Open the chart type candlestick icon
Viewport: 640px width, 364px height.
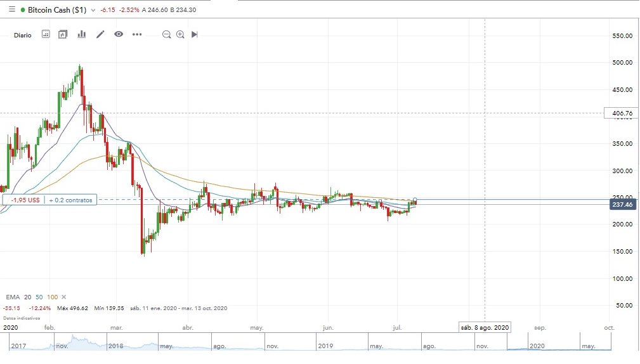click(x=62, y=34)
